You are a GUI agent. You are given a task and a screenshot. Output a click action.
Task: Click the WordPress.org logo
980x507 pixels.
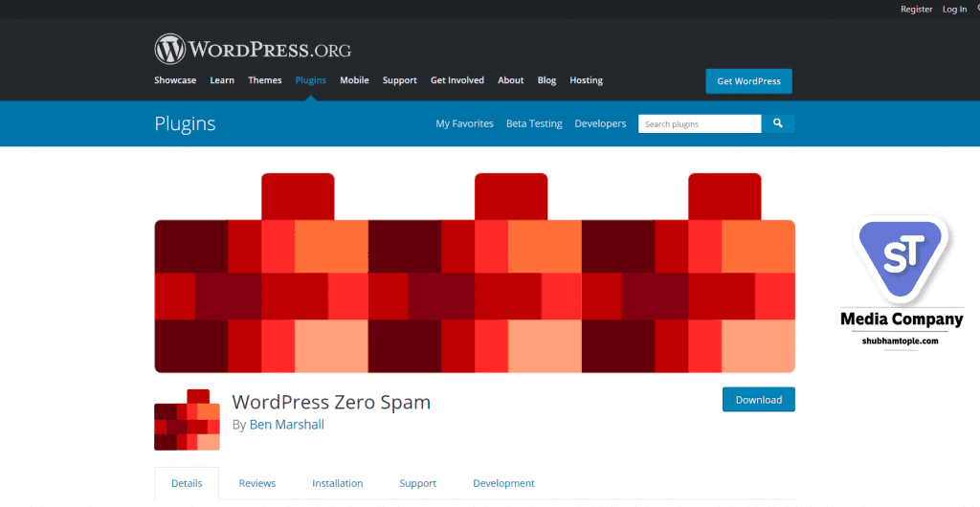click(253, 50)
